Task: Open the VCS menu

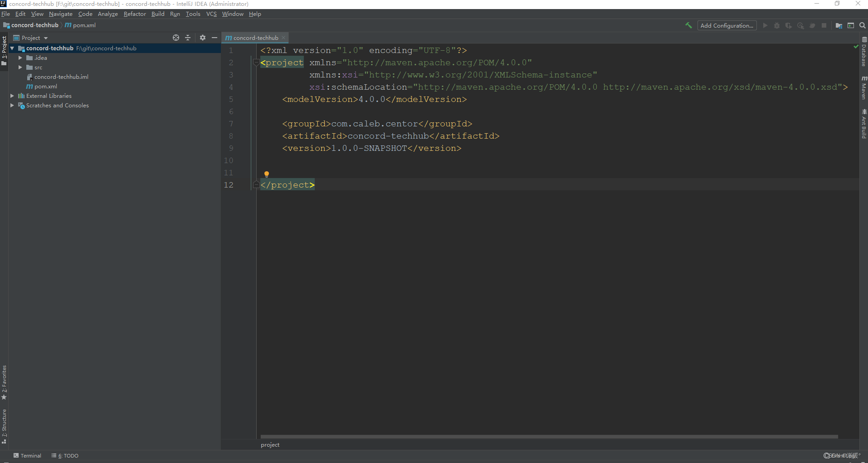Action: (x=211, y=14)
